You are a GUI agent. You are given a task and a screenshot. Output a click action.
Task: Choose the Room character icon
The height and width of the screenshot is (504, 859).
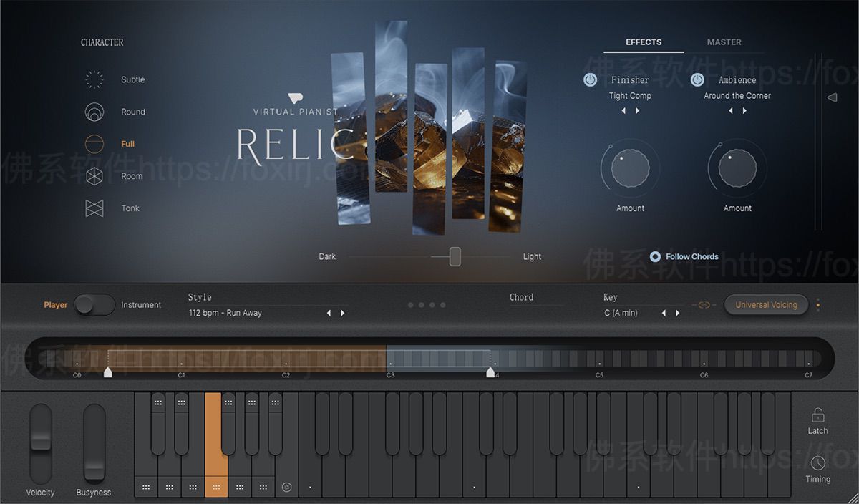93,176
